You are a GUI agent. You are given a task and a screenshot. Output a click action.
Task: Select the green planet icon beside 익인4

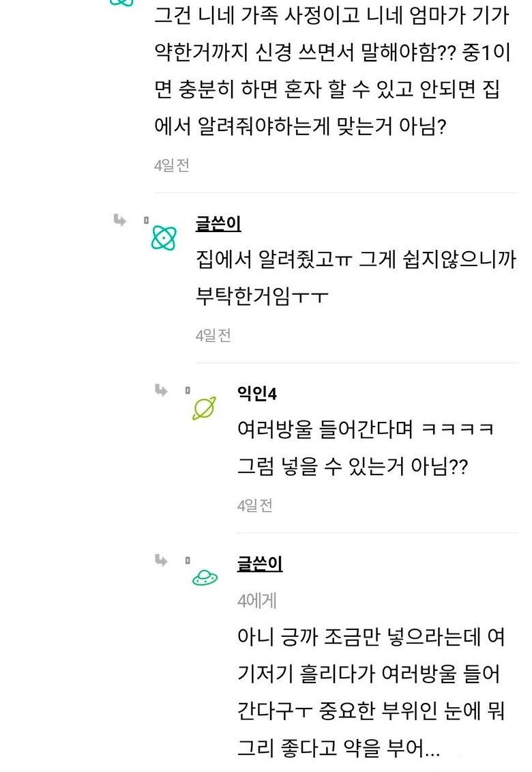[203, 408]
